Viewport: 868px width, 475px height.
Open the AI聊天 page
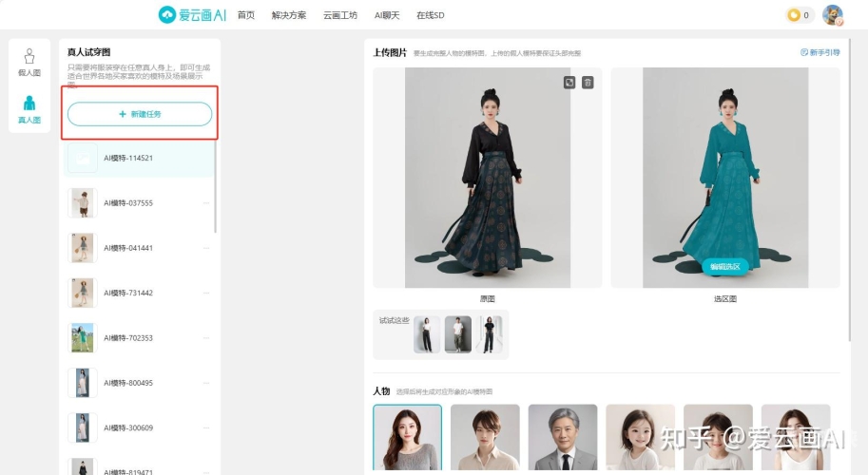387,15
